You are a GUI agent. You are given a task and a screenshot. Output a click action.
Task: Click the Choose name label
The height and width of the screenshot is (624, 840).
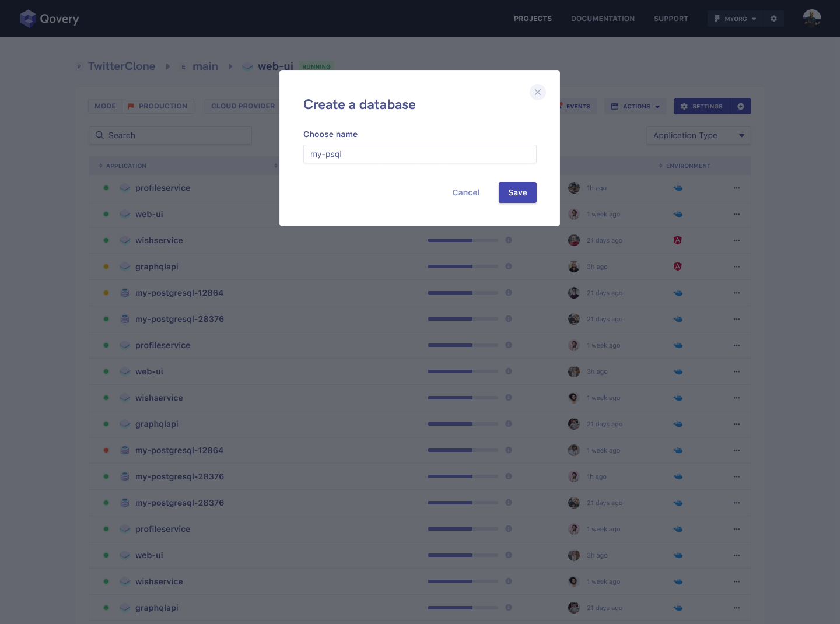(330, 134)
